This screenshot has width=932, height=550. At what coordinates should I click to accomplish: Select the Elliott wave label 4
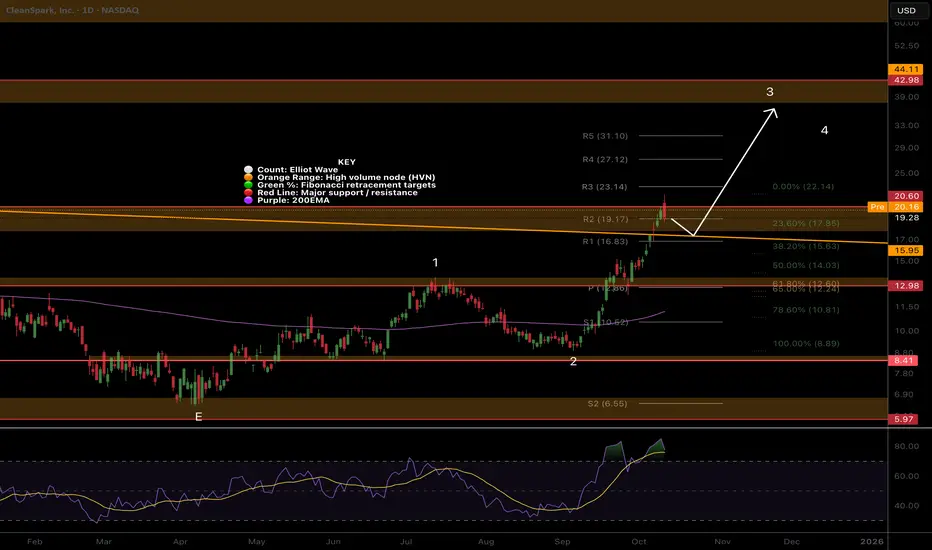coord(824,130)
